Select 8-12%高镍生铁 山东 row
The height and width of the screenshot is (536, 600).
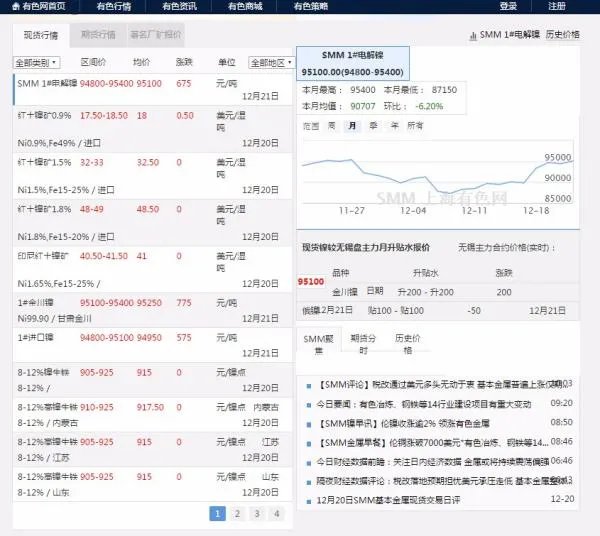click(x=153, y=484)
